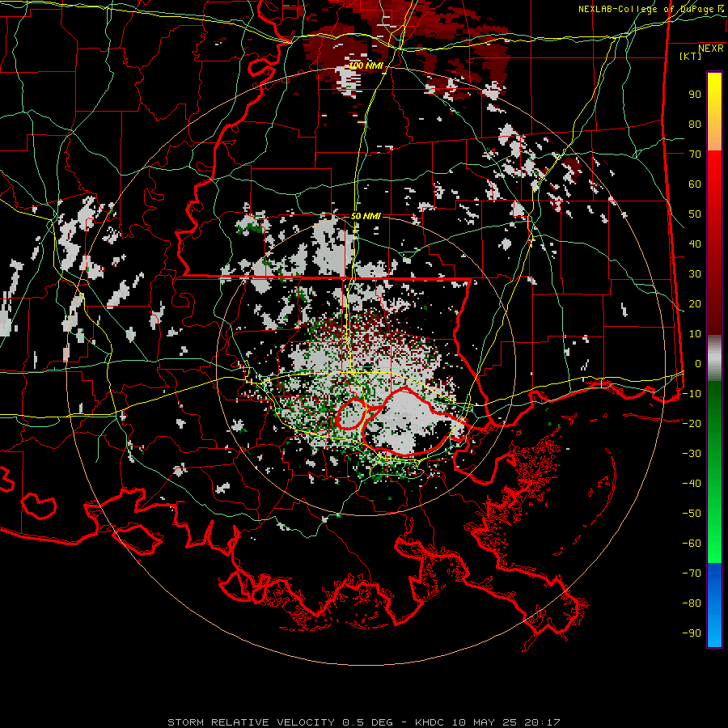Click the "100 NMI" range ring label
Screen dimensions: 728x728
(x=366, y=66)
